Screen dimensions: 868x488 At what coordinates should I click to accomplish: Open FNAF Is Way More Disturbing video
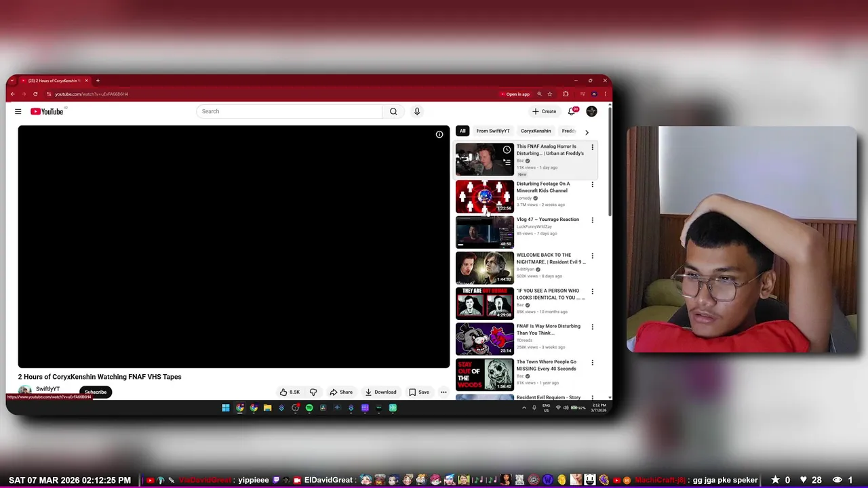coord(484,339)
